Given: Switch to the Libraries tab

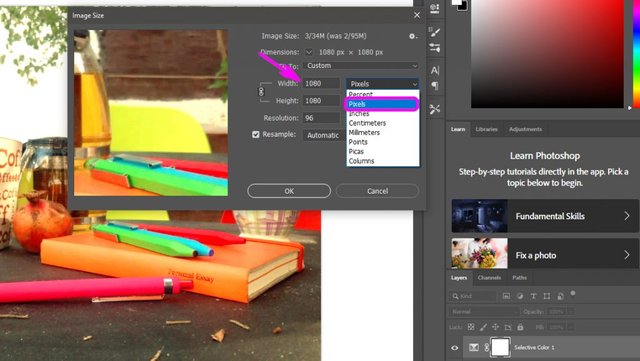Looking at the screenshot, I should click(x=487, y=129).
